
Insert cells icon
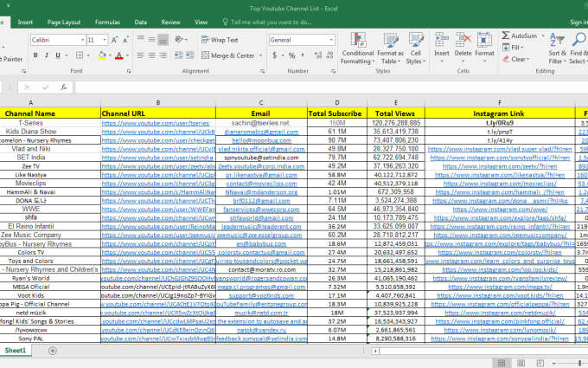tap(442, 39)
